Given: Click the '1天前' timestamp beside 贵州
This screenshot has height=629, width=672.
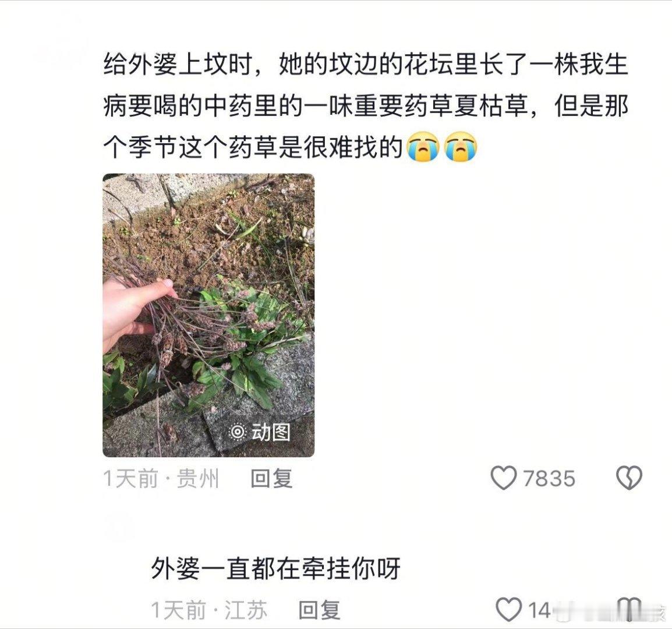Looking at the screenshot, I should (x=130, y=479).
